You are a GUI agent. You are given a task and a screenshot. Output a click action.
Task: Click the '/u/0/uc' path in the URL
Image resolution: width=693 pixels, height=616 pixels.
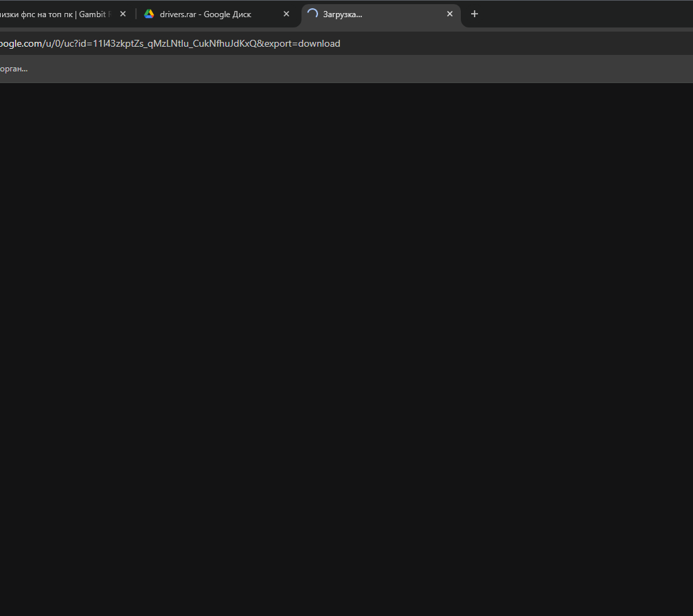point(58,43)
